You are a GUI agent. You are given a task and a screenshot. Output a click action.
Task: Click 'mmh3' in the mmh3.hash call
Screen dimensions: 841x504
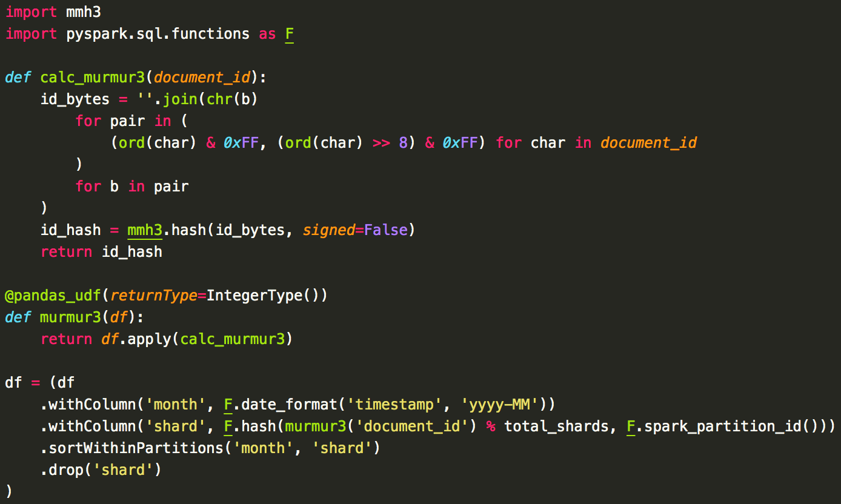[x=145, y=230]
